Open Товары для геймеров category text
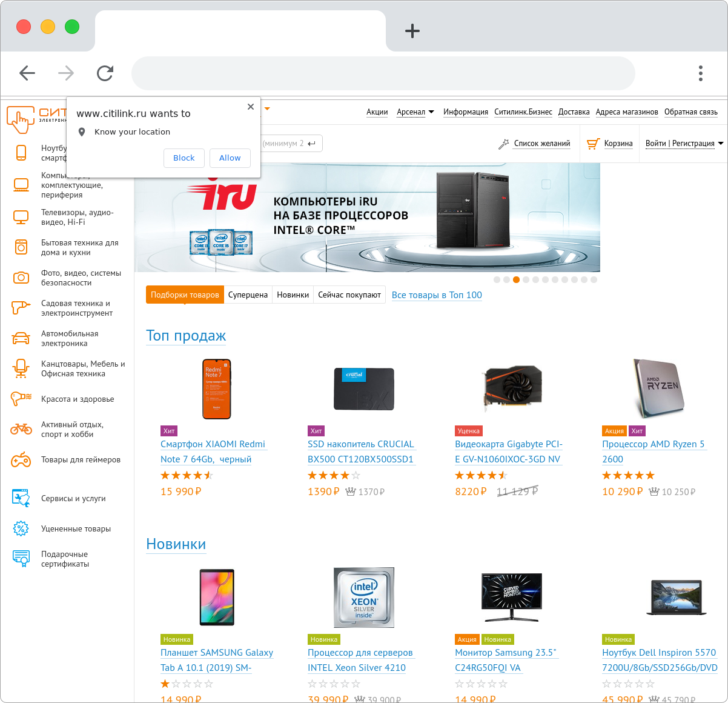 (81, 460)
